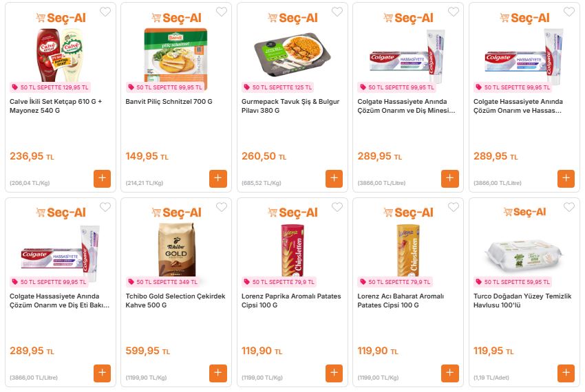Click the Tchibo Gold coffee bag image

point(175,249)
